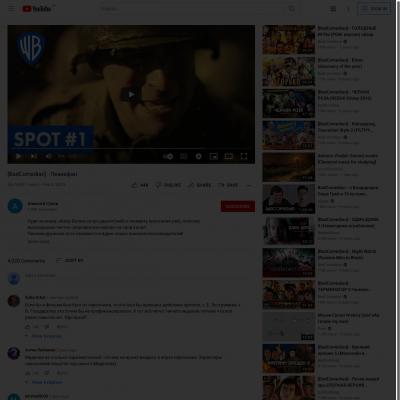This screenshot has width=400, height=400.
Task: Click the search magnifier button
Action: tap(292, 9)
